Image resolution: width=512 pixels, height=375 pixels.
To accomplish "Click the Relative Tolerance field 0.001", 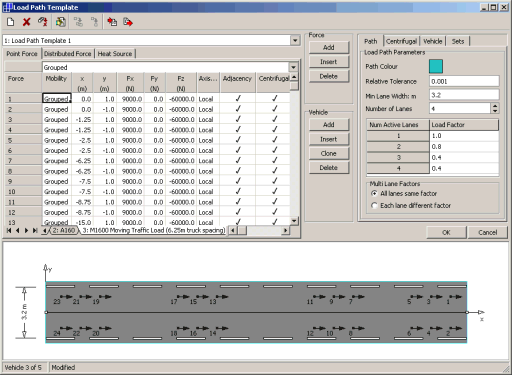I will click(464, 81).
